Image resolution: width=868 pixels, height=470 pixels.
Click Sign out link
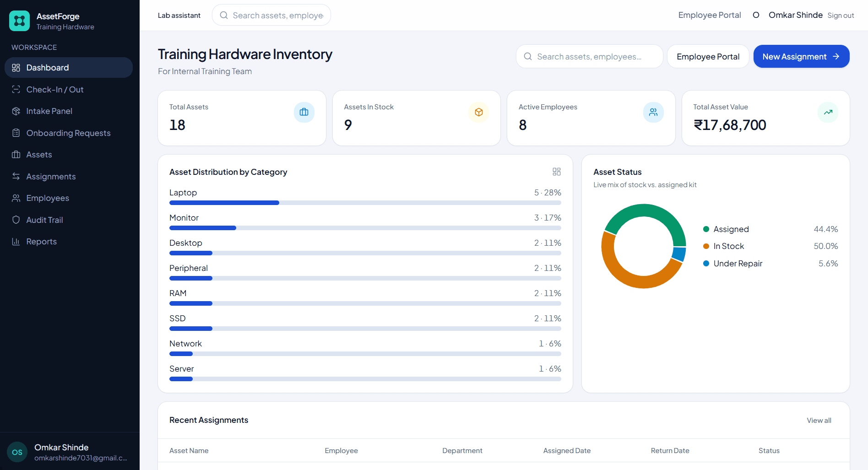(x=841, y=16)
